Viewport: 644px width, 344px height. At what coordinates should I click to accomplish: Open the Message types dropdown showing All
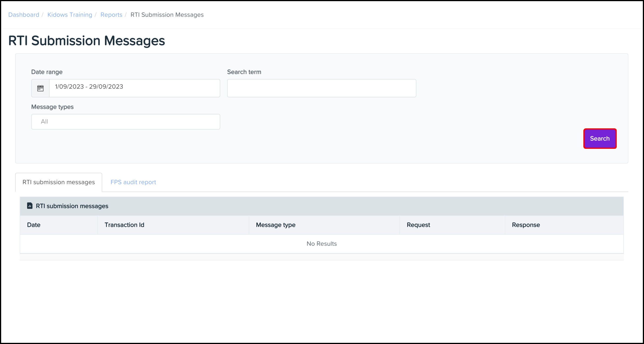[x=125, y=122]
